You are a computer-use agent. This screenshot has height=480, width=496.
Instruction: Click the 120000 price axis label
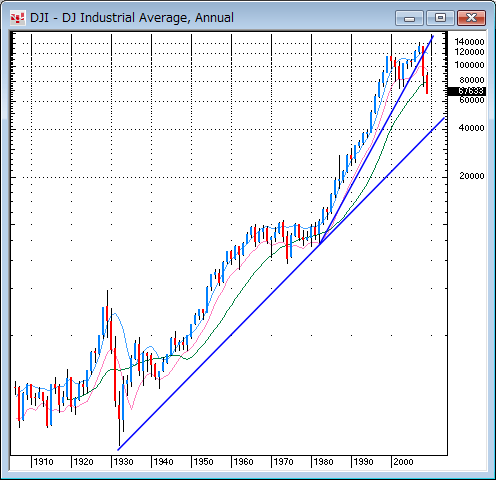click(x=469, y=52)
